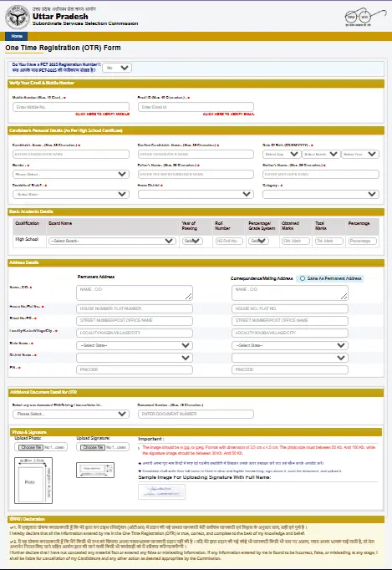Open the Permanent Address Select State dropdown
Image resolution: width=392 pixels, height=570 pixels.
click(135, 345)
